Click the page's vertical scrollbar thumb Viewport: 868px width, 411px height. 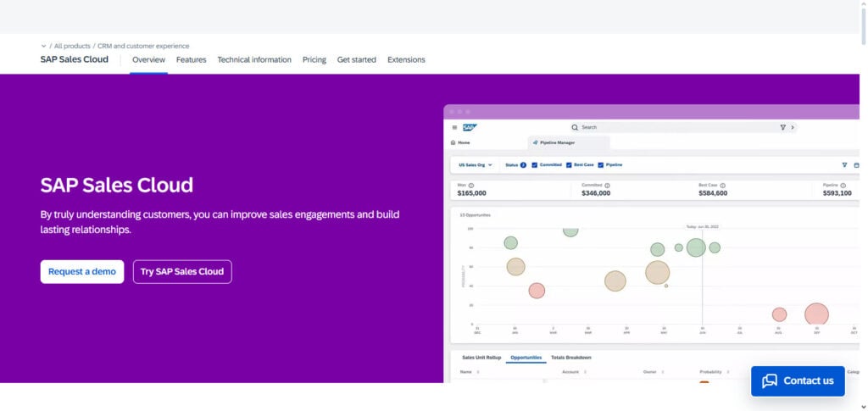(864, 26)
